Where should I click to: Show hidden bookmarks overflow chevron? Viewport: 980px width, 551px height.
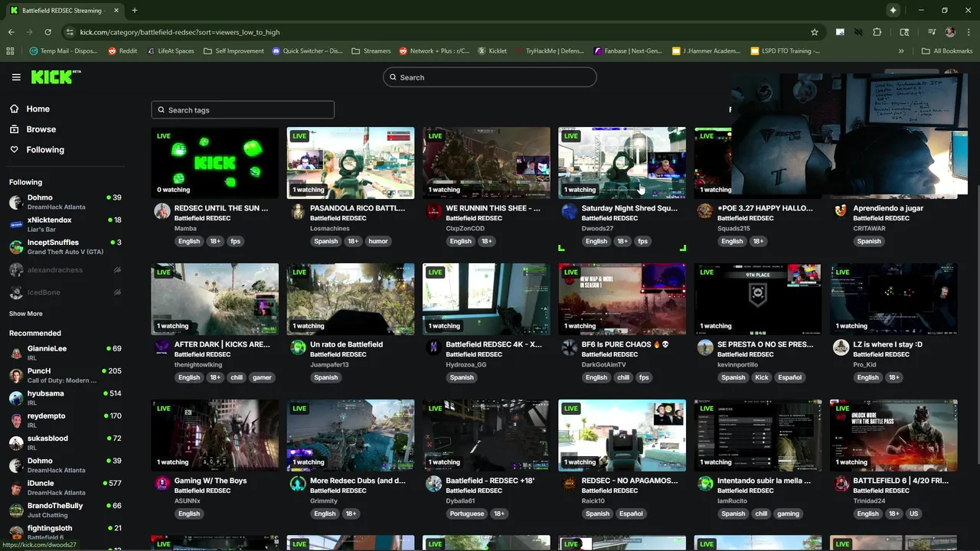[x=901, y=51]
